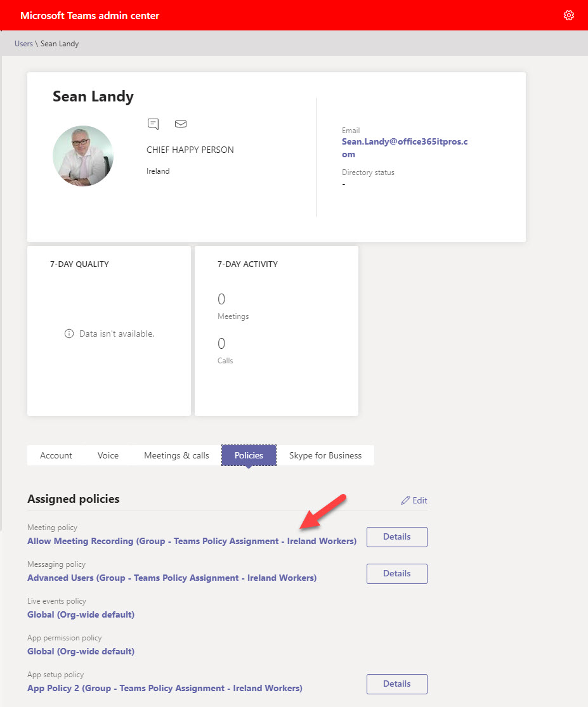Image resolution: width=588 pixels, height=707 pixels.
Task: Open the Account tab
Action: (56, 455)
